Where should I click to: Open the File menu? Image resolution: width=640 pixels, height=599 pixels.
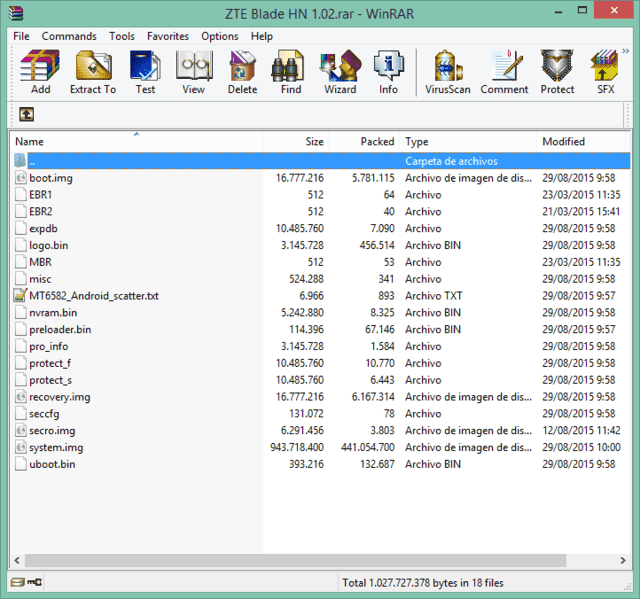pyautogui.click(x=21, y=36)
